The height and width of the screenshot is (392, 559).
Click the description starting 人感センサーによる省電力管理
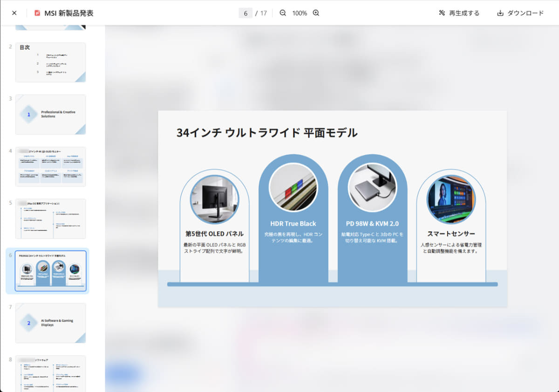(x=451, y=248)
